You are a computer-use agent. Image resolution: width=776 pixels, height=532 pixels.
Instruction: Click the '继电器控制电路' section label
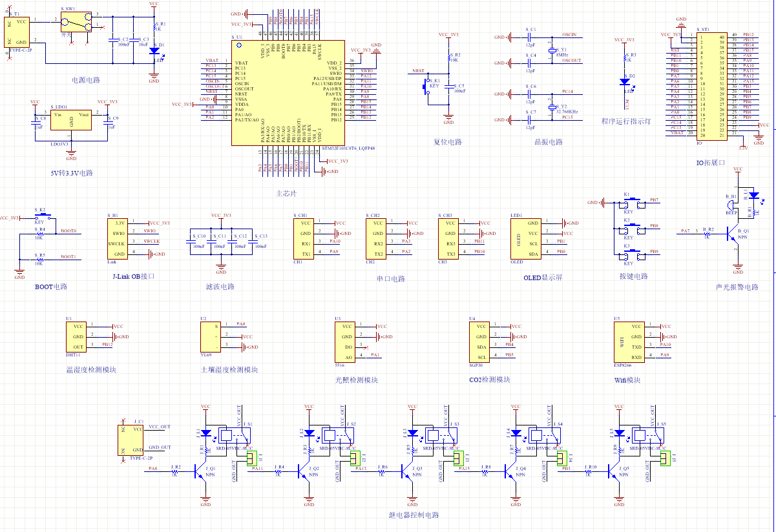[414, 515]
